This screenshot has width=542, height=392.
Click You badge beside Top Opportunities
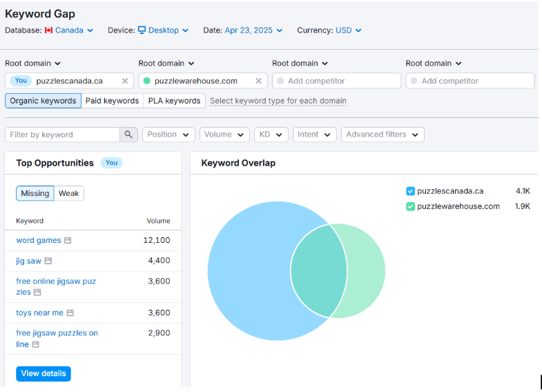click(111, 163)
